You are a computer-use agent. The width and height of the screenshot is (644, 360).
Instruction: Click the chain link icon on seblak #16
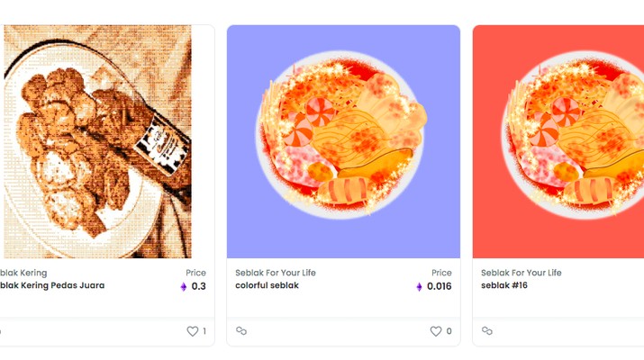[487, 331]
